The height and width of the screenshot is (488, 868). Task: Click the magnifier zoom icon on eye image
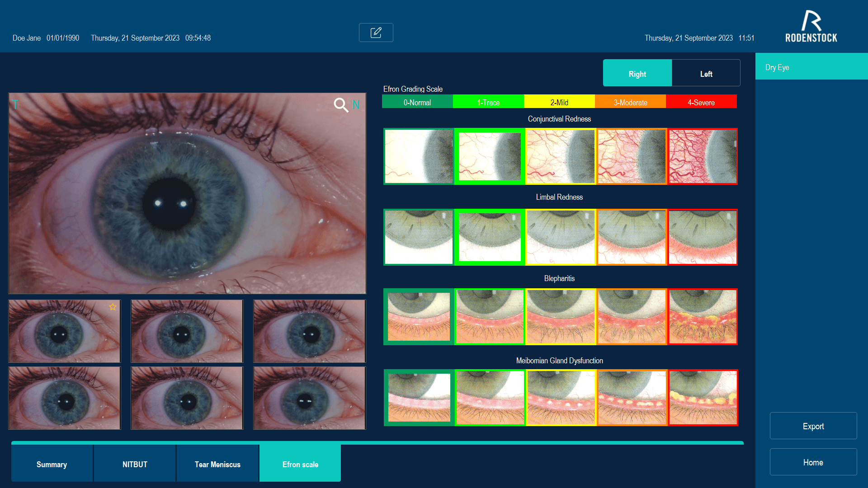tap(341, 105)
